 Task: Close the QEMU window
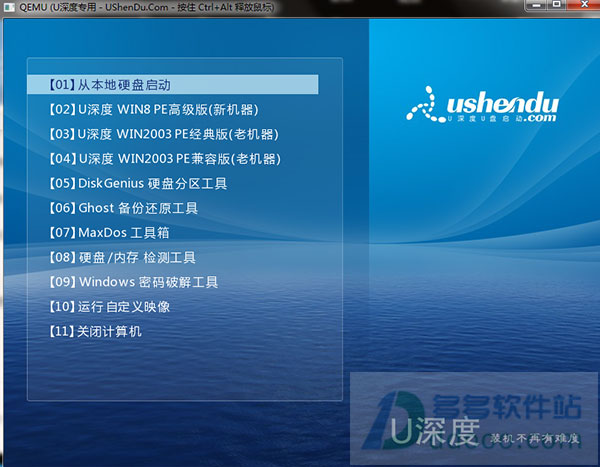584,5
